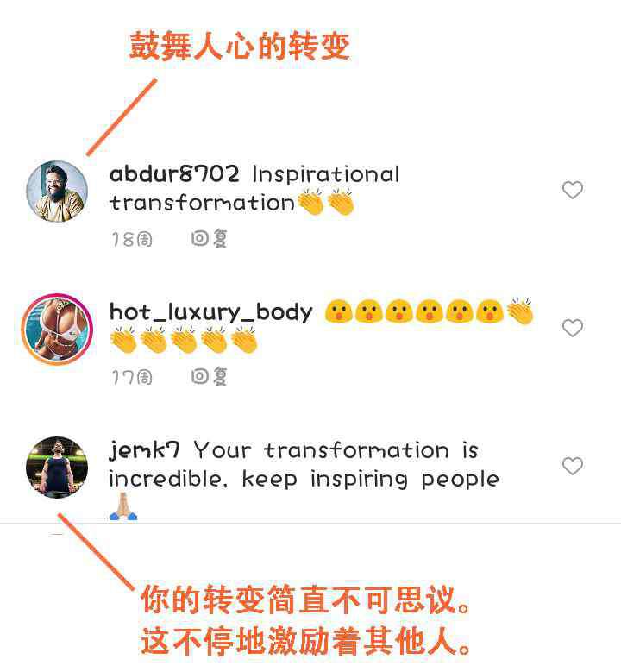Click the abdur8702 username

[174, 174]
